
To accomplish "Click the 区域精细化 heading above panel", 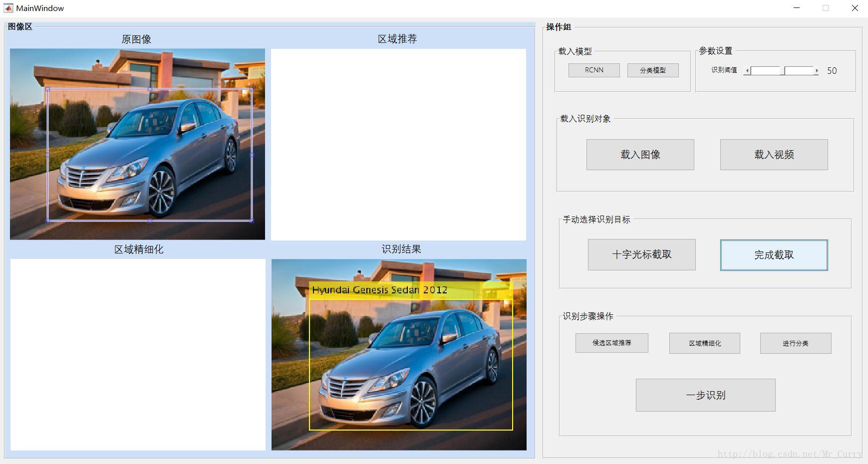I will click(x=139, y=249).
